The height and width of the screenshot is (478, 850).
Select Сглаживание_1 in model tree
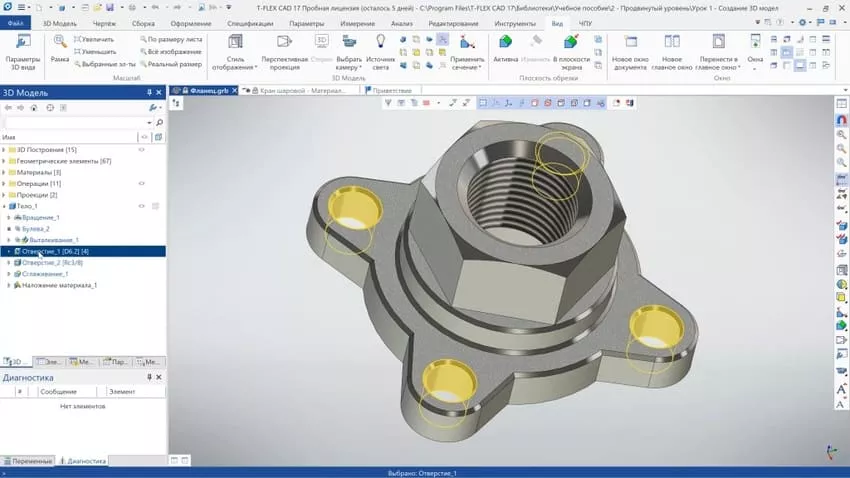[x=45, y=274]
